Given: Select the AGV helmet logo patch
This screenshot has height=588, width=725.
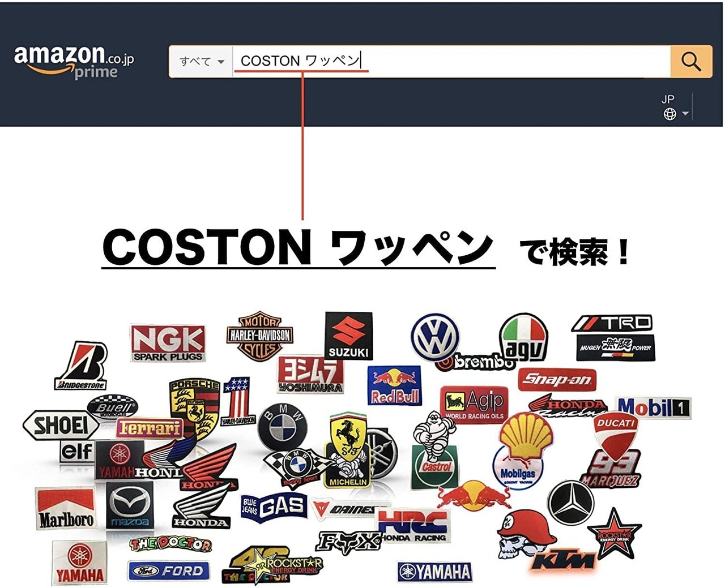Looking at the screenshot, I should (524, 337).
